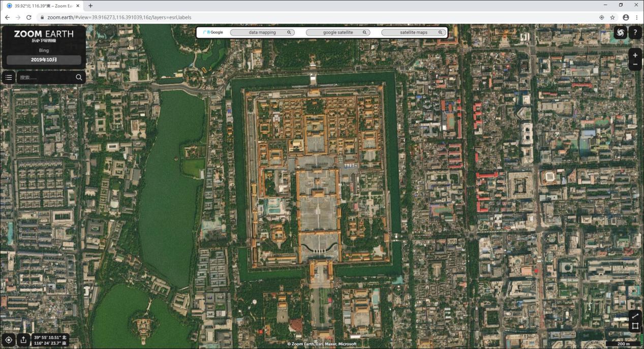Open the hamburger menu beside search
This screenshot has width=644, height=349.
(9, 77)
